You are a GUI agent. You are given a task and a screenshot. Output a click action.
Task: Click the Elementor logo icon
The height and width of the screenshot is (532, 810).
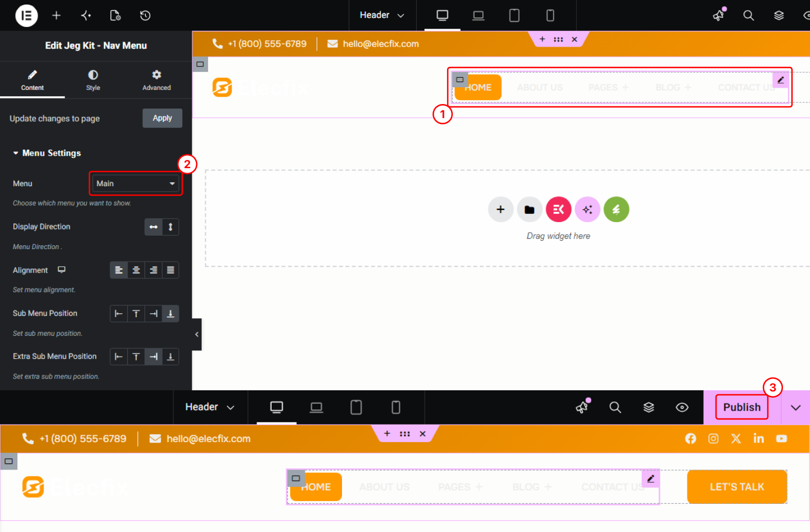coord(26,16)
